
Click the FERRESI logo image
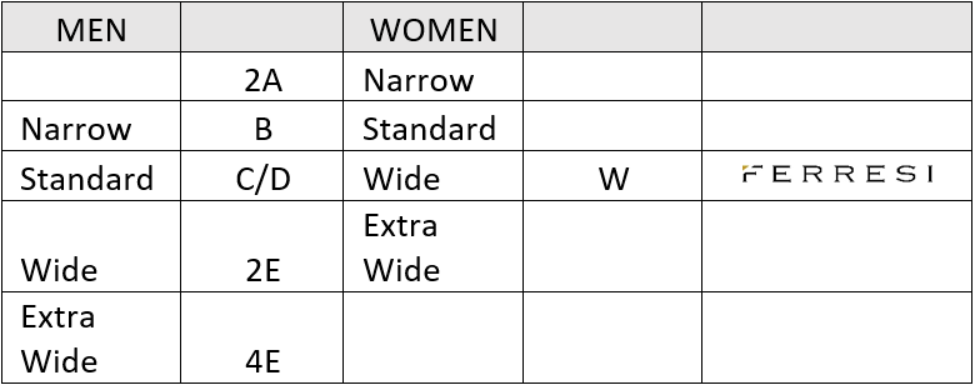point(837,174)
